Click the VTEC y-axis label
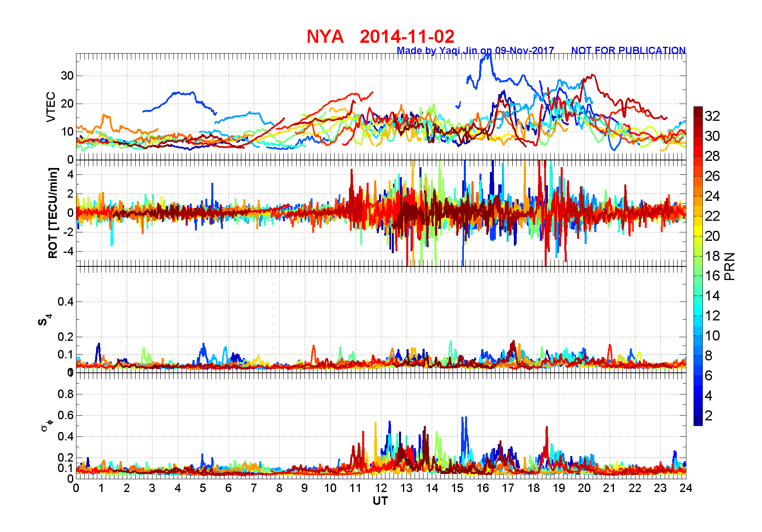Image resolution: width=762 pixels, height=532 pixels. pyautogui.click(x=51, y=107)
